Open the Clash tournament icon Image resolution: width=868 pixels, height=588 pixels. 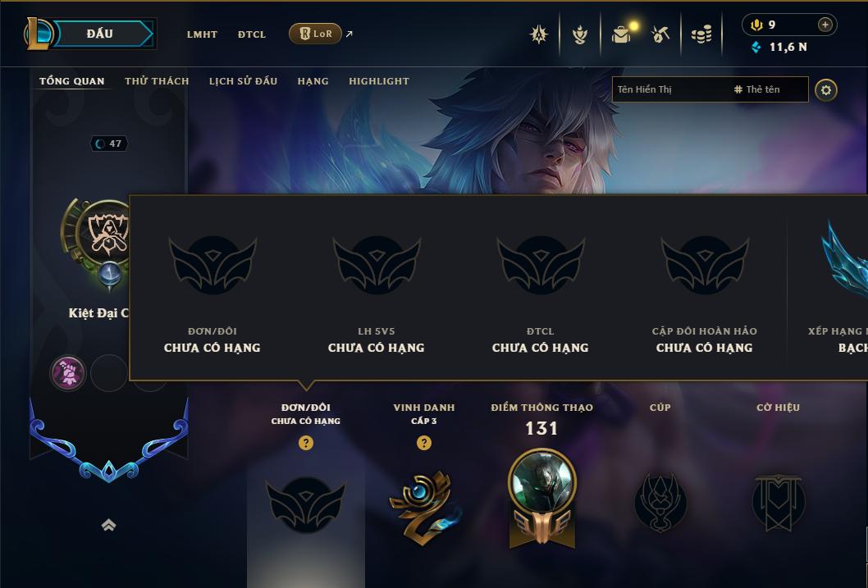(539, 34)
